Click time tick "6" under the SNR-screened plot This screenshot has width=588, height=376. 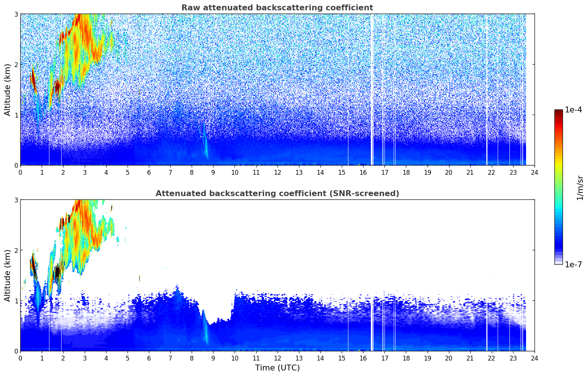[149, 358]
